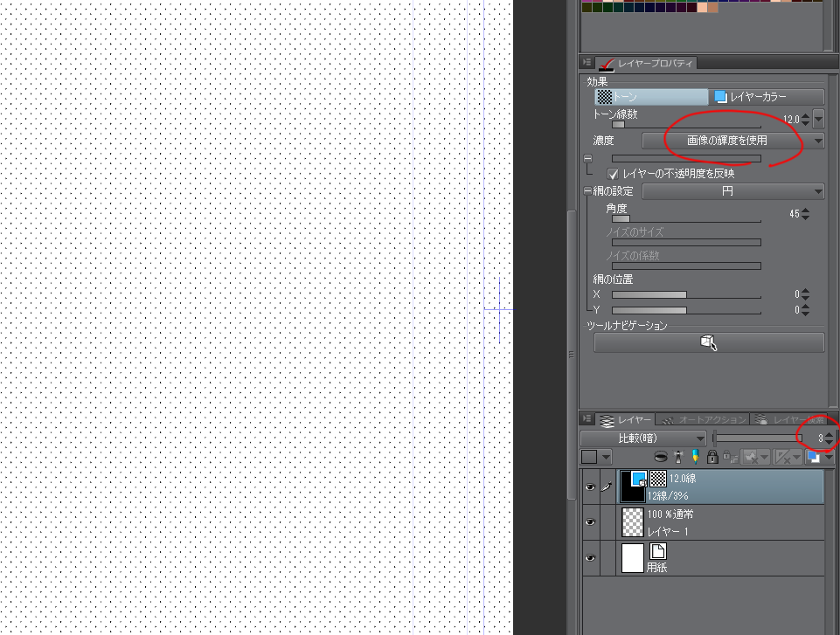
Task: Click the tone checker icon on 12.0線 layer
Action: (658, 478)
